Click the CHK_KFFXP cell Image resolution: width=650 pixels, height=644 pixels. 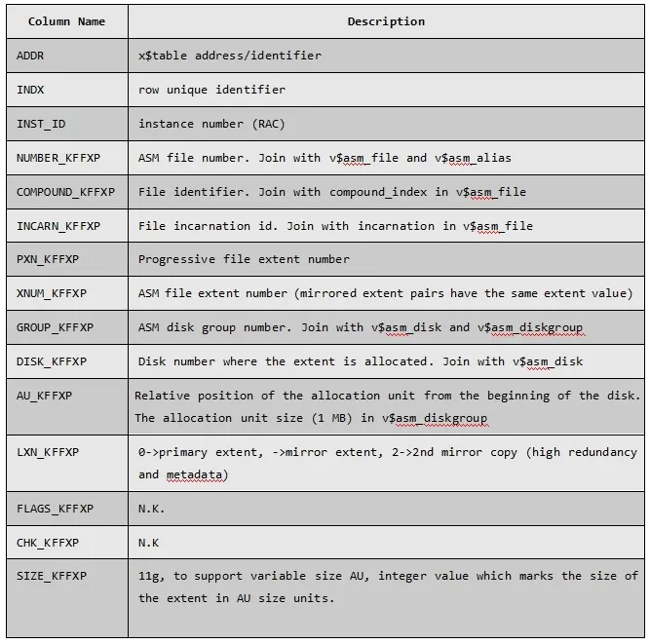(x=48, y=542)
